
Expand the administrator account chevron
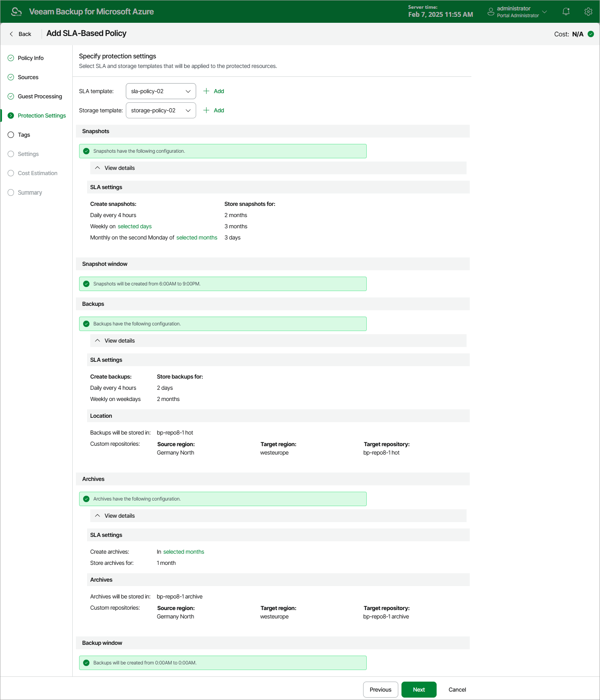(544, 12)
